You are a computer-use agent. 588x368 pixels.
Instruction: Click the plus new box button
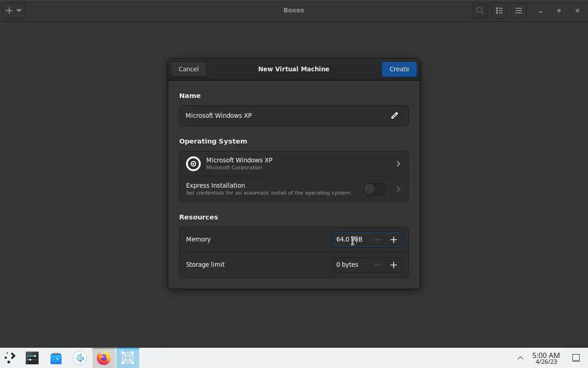pyautogui.click(x=9, y=10)
